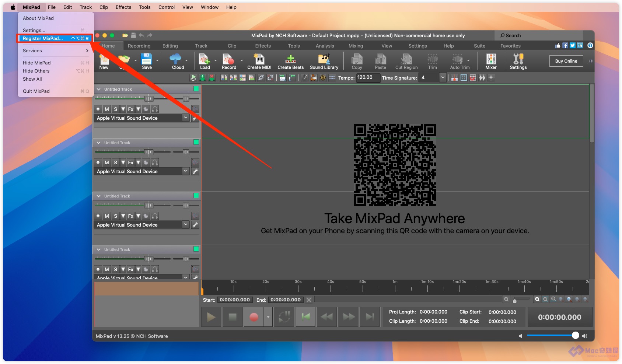Toggle the loop mode transport button
The height and width of the screenshot is (364, 622).
pyautogui.click(x=284, y=317)
